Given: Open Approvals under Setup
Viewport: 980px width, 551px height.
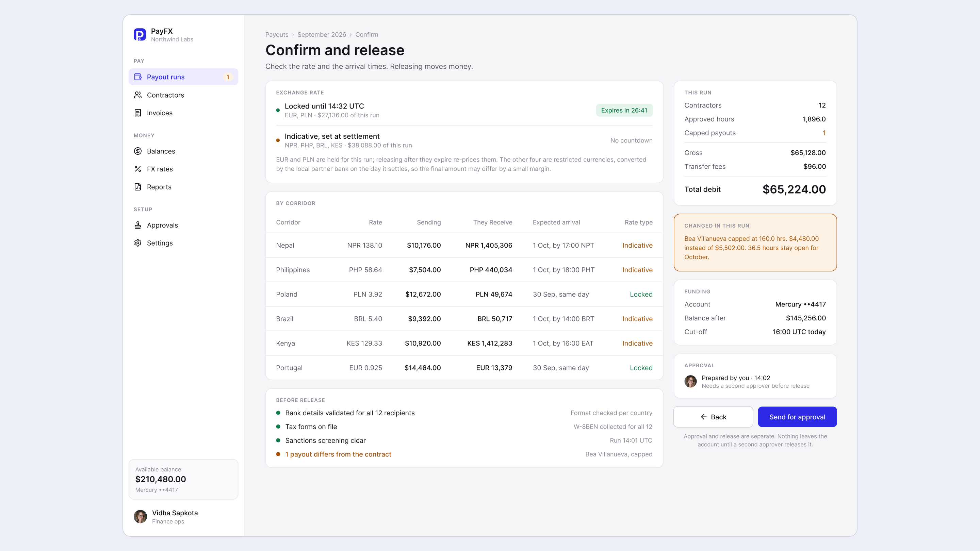Looking at the screenshot, I should [x=183, y=225].
